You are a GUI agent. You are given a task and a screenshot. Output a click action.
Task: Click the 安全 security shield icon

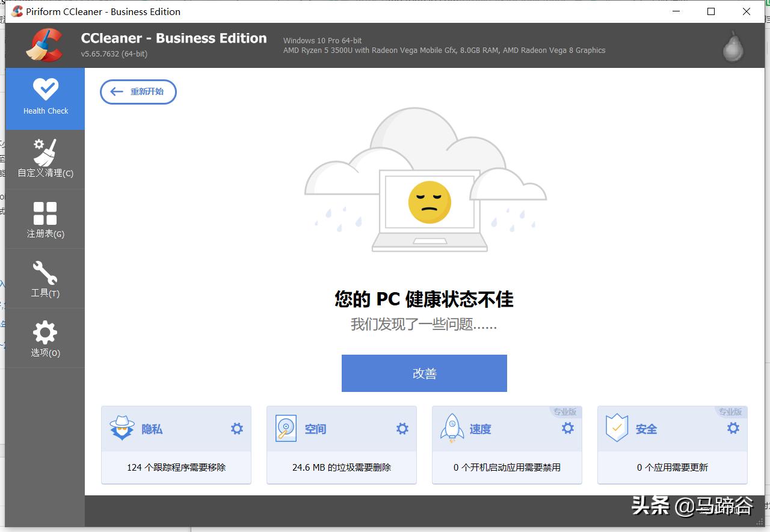(617, 428)
